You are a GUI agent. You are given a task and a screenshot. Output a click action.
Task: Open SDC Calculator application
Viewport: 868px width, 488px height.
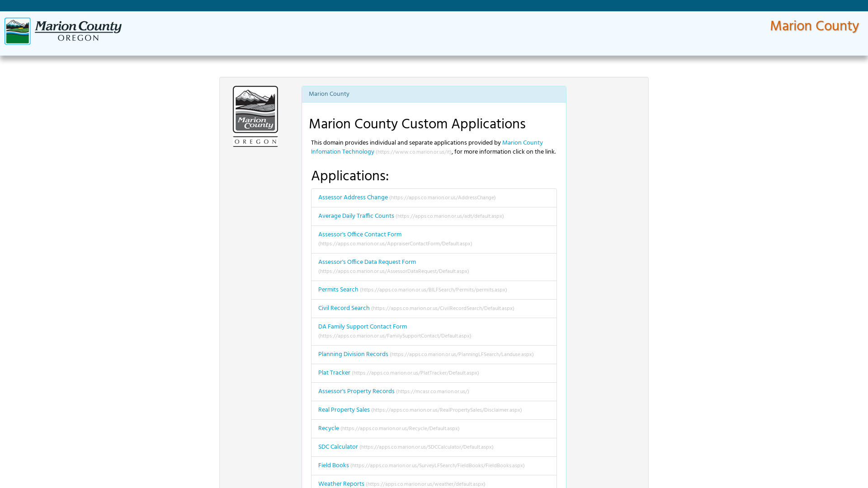coord(338,447)
